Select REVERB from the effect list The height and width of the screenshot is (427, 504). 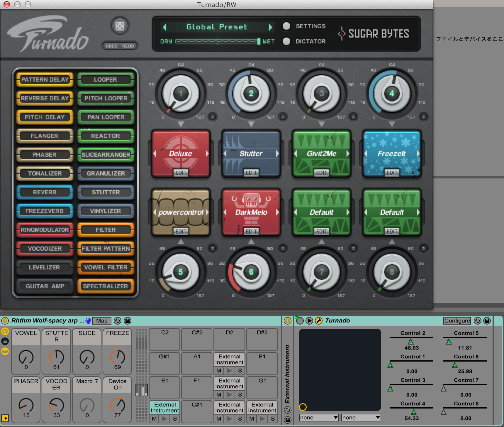44,192
